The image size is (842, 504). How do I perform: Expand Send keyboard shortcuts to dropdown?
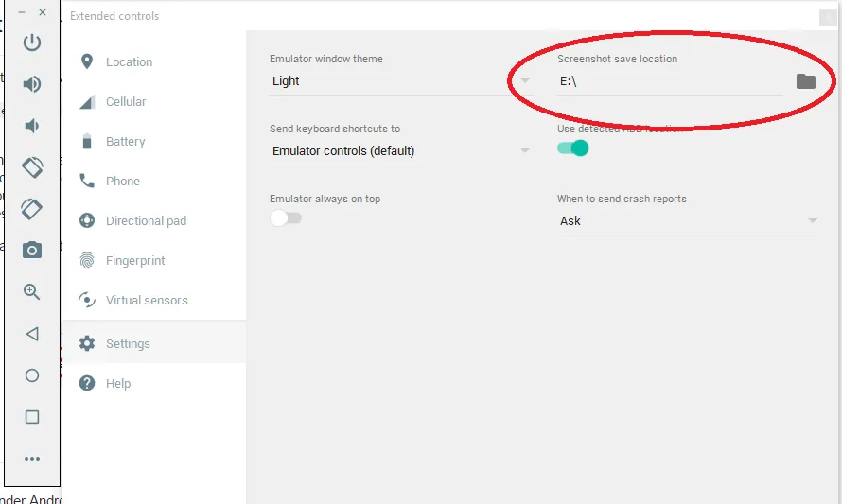401,151
